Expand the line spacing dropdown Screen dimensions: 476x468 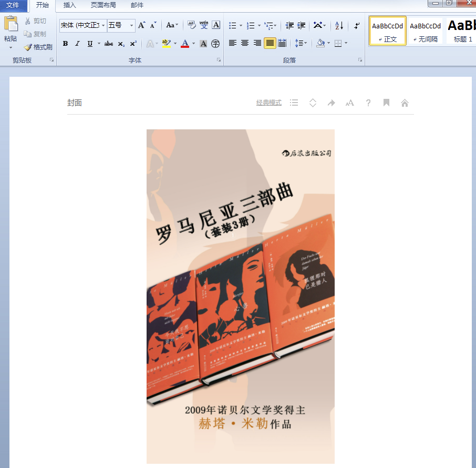(x=305, y=43)
